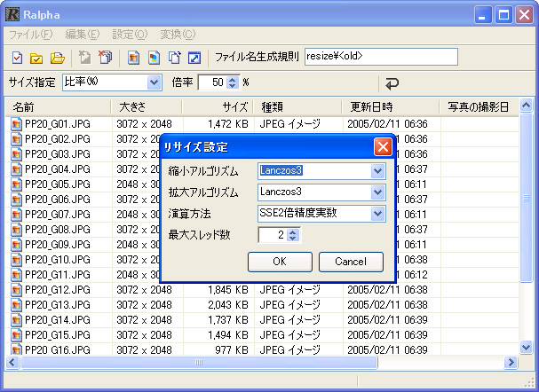Click the blue page icon with orange picture
Screen dimensions: 539x392
tap(133, 59)
